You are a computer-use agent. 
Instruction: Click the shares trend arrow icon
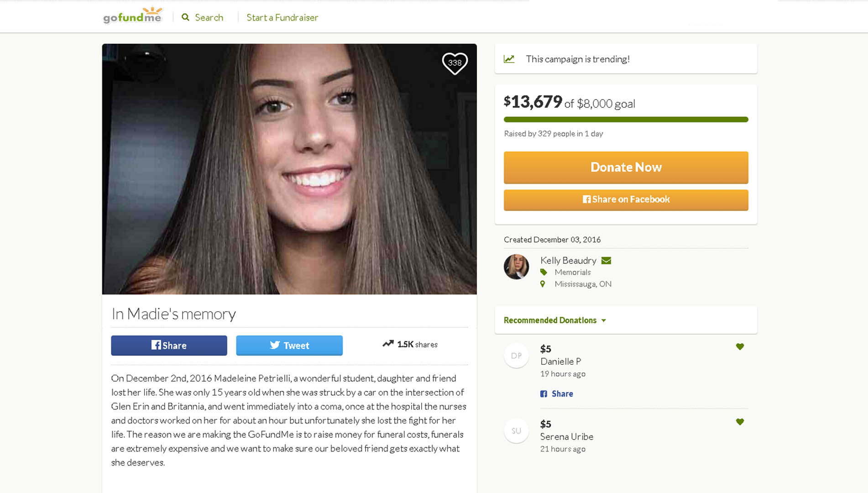point(388,344)
